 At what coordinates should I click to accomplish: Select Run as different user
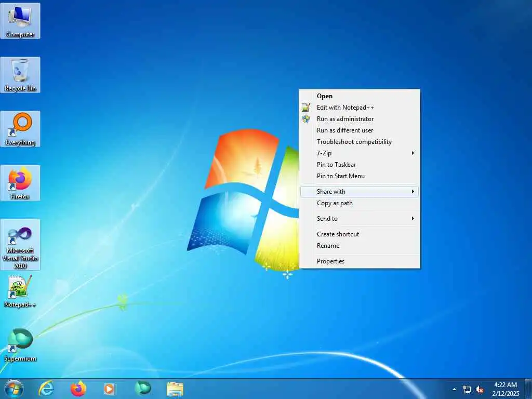pos(360,130)
